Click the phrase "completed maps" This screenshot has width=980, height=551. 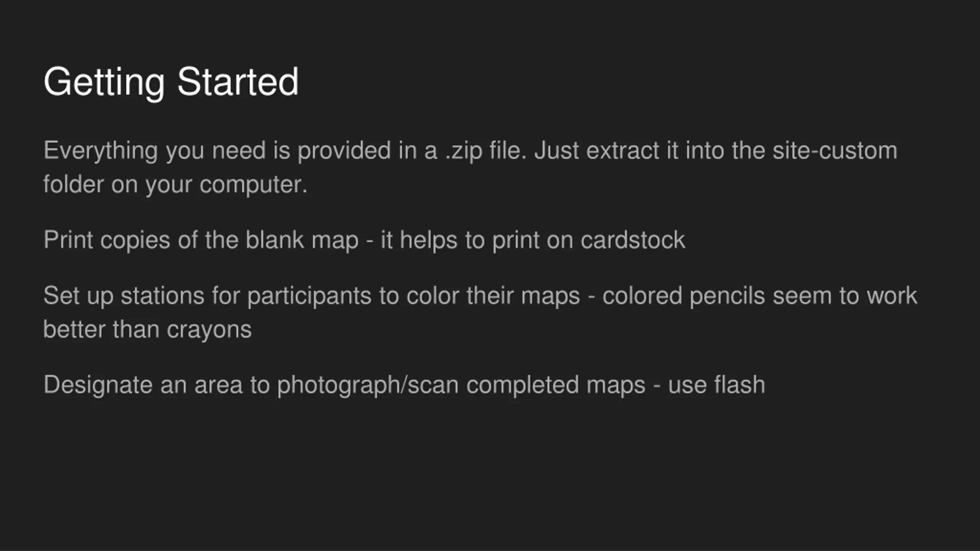[556, 385]
